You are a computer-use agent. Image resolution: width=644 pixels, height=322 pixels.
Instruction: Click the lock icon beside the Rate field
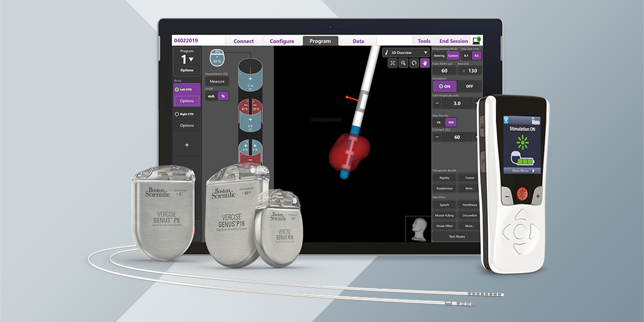point(464,71)
